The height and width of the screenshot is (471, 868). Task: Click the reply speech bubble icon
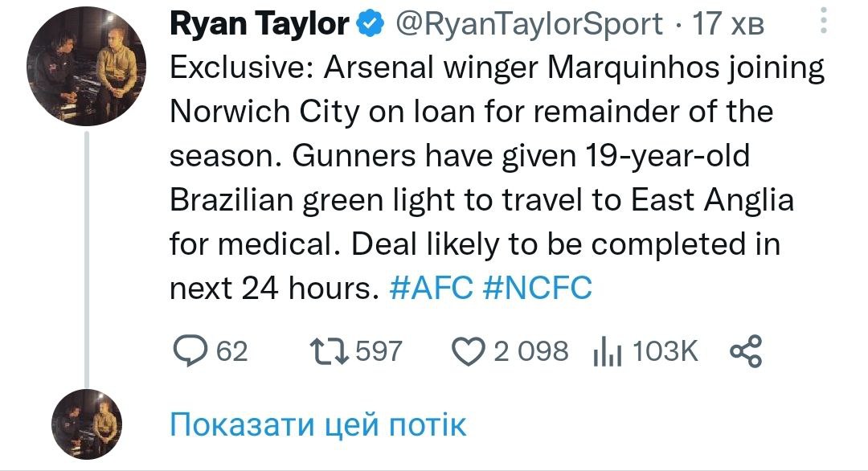coord(191,350)
